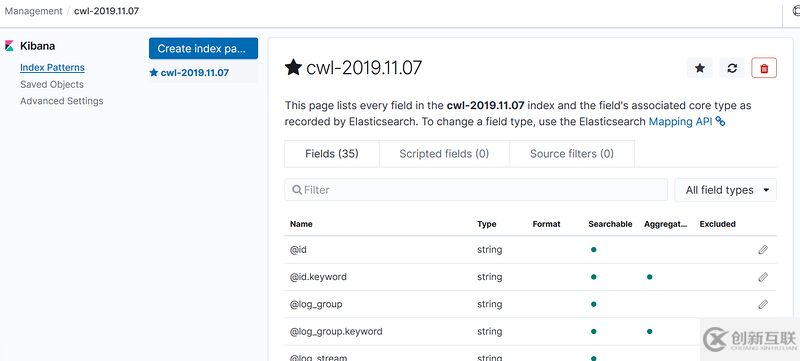Click the Kibana logo icon
This screenshot has height=361, width=800.
coord(9,46)
